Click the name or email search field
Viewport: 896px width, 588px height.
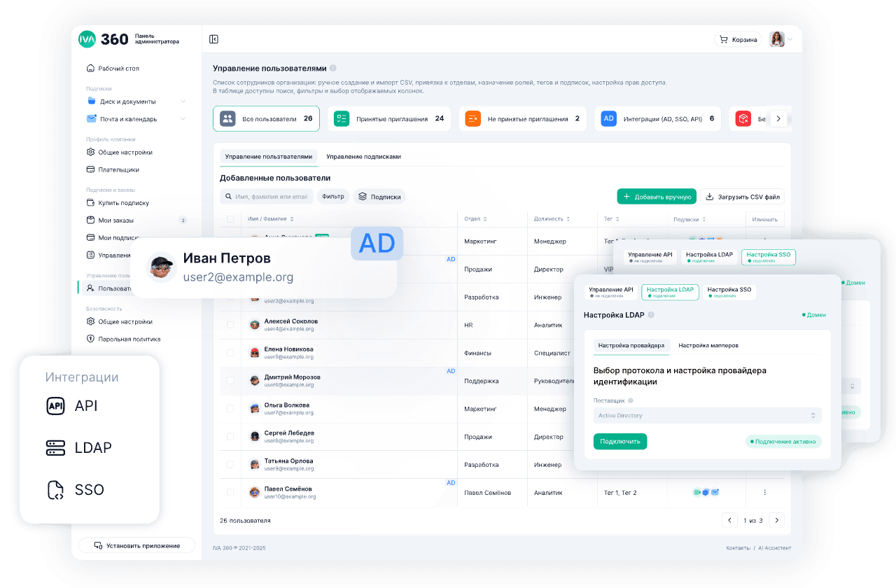tap(267, 197)
